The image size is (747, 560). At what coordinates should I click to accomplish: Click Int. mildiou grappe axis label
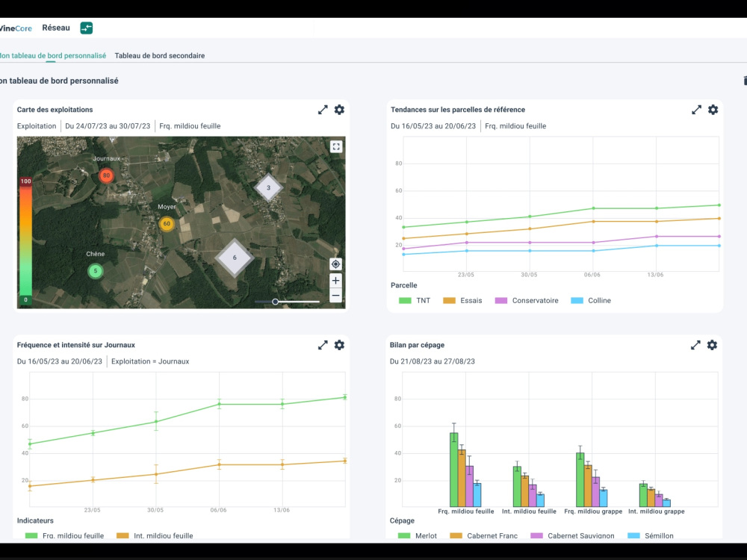(656, 511)
